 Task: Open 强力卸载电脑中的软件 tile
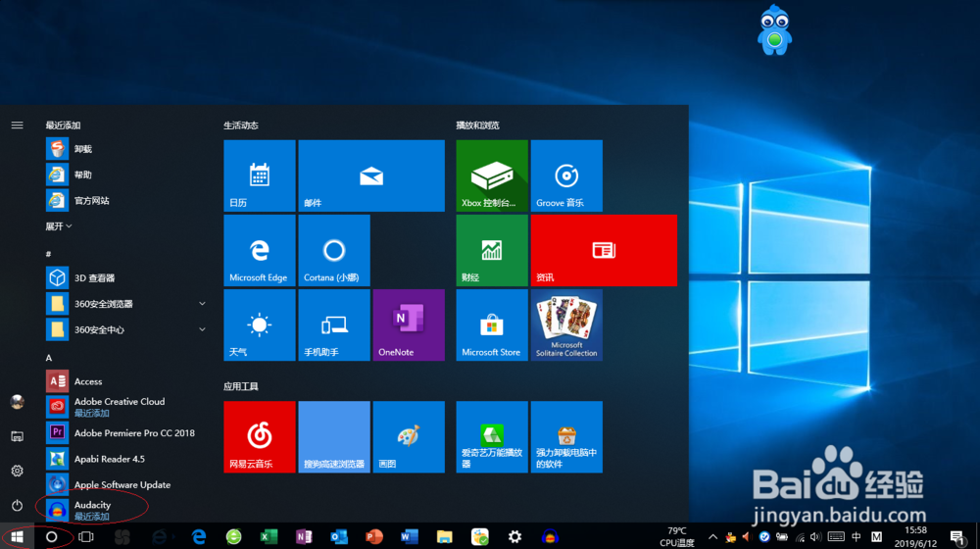[566, 436]
